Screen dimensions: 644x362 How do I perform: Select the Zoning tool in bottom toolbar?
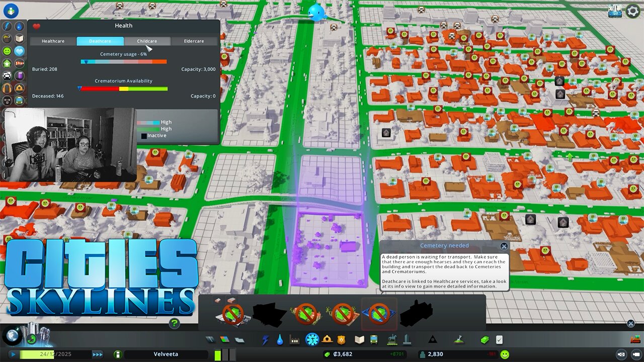click(225, 340)
